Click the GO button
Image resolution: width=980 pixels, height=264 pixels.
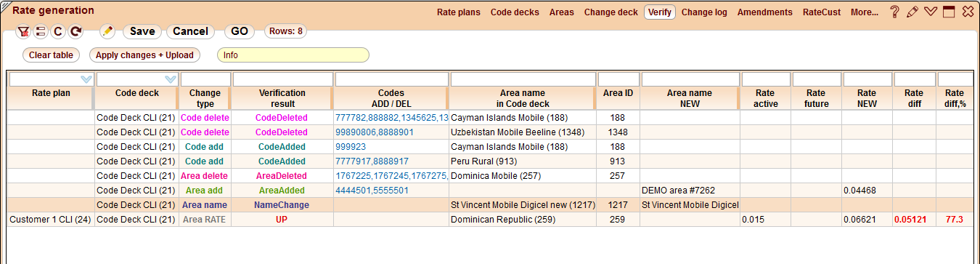[x=240, y=31]
